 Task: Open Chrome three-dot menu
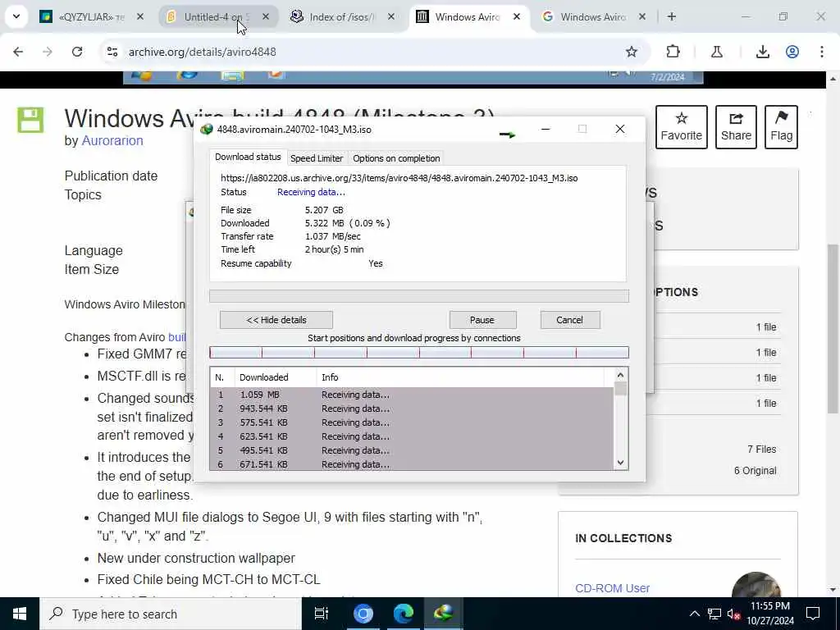822,52
